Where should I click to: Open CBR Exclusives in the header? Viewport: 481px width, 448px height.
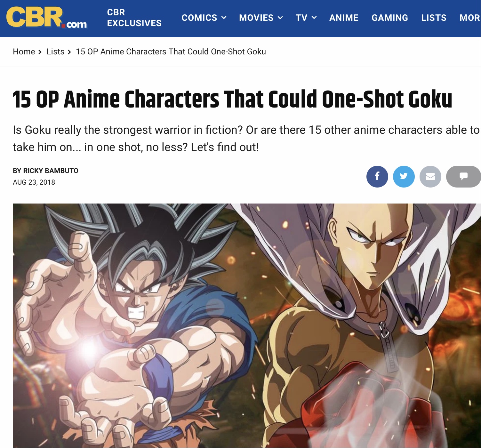point(134,18)
